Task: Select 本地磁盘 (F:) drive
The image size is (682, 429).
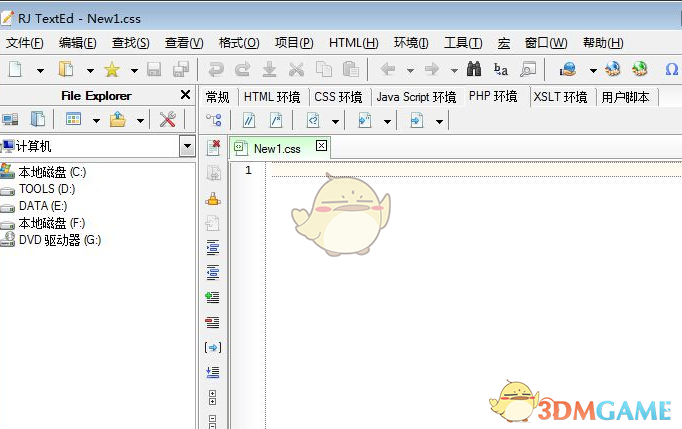Action: pyautogui.click(x=51, y=223)
